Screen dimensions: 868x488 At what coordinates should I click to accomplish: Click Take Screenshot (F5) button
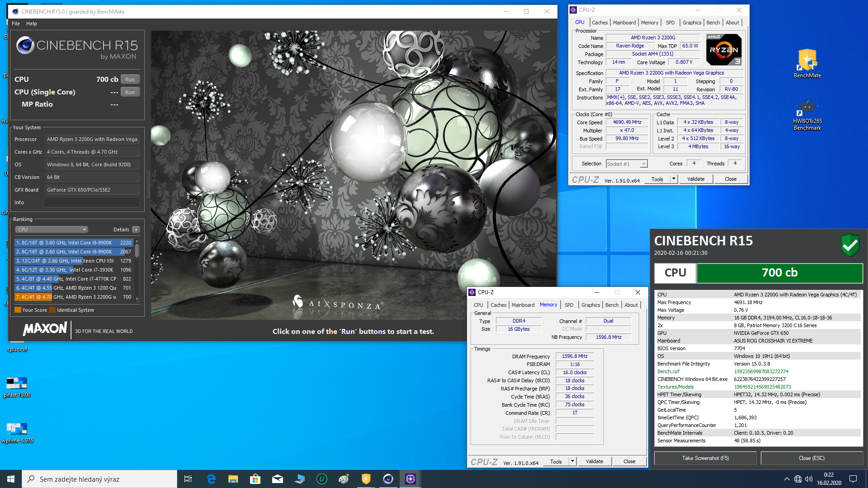click(705, 458)
